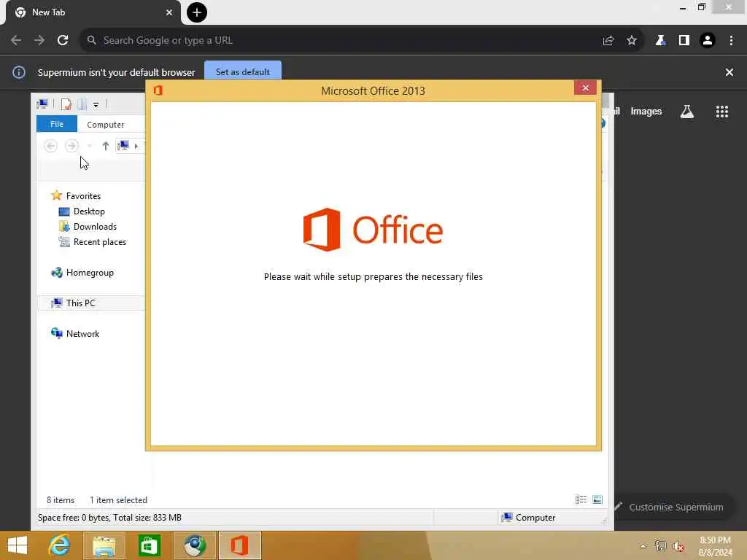Open Internet Explorer from taskbar
Image resolution: width=747 pixels, height=560 pixels.
click(59, 545)
